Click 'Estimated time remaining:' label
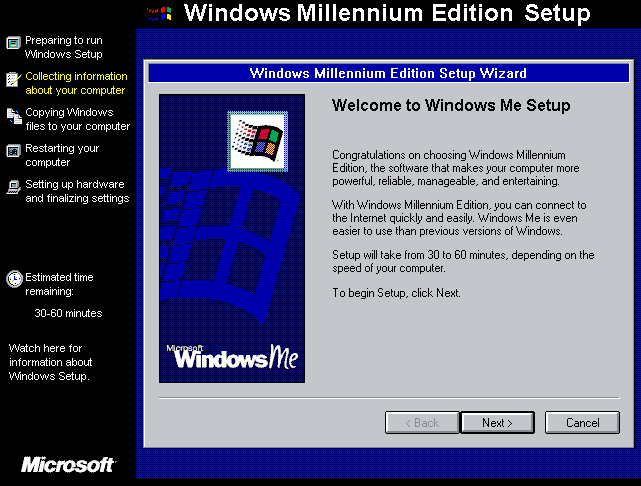 click(59, 284)
